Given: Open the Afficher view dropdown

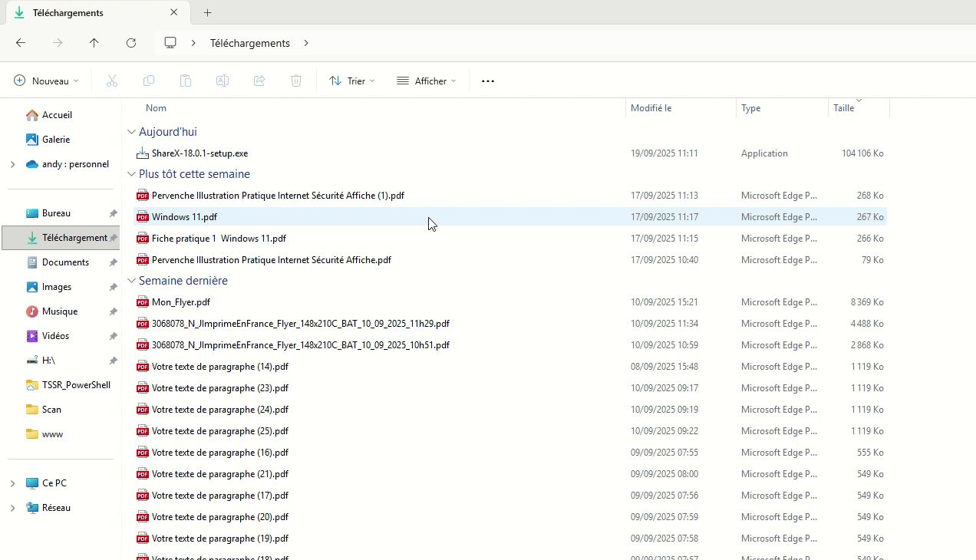Looking at the screenshot, I should click(426, 81).
